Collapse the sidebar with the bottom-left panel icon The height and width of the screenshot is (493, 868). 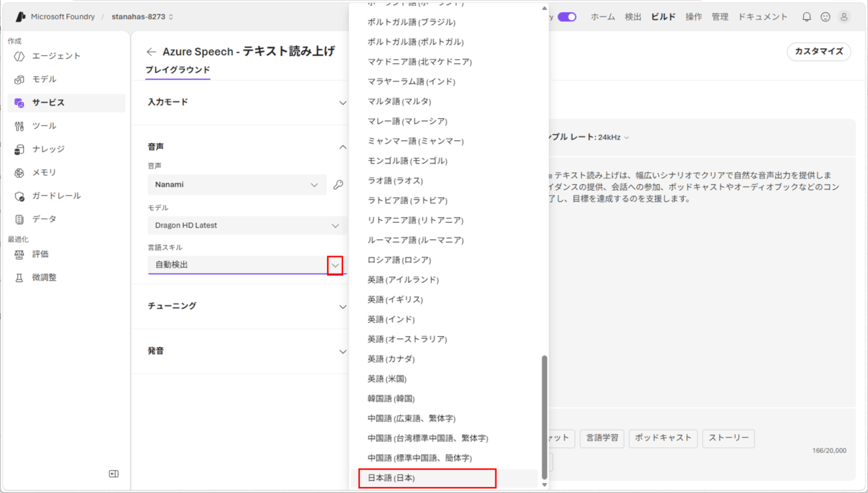point(114,474)
